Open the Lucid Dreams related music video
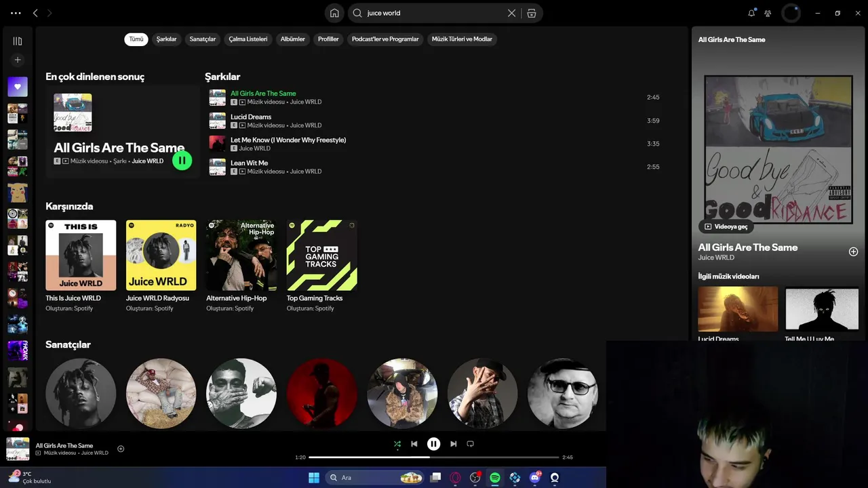Screen dimensions: 868x488 pos(738,308)
